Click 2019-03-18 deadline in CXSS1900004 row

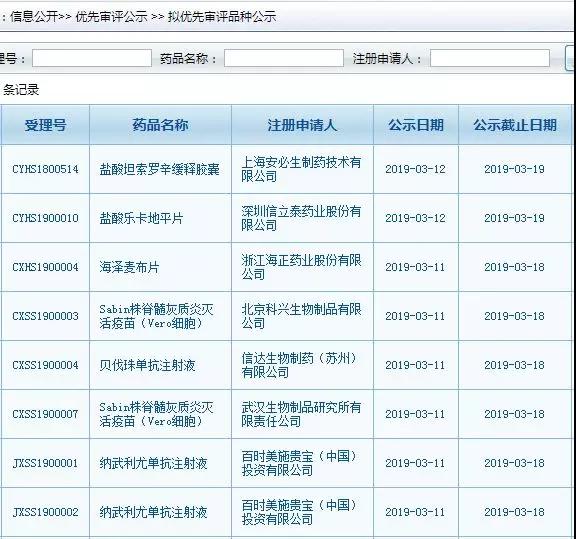(x=514, y=365)
